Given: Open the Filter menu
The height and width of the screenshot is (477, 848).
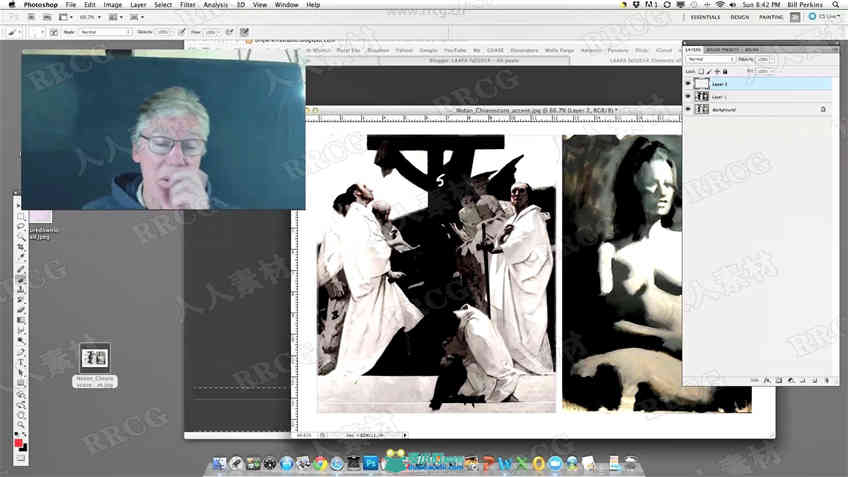Looking at the screenshot, I should coord(188,5).
